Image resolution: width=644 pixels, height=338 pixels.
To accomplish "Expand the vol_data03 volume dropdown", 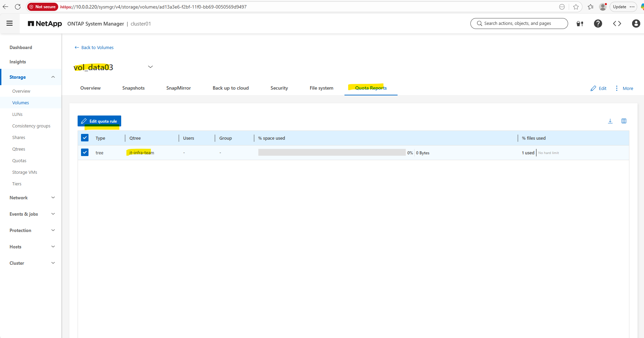I will pos(150,67).
